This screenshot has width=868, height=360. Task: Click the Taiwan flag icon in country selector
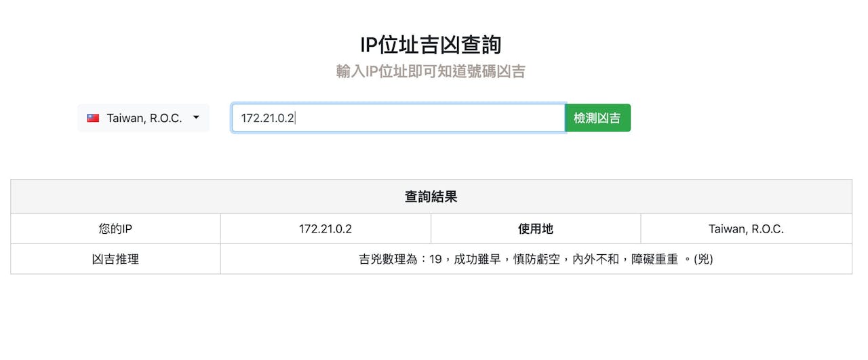[94, 118]
